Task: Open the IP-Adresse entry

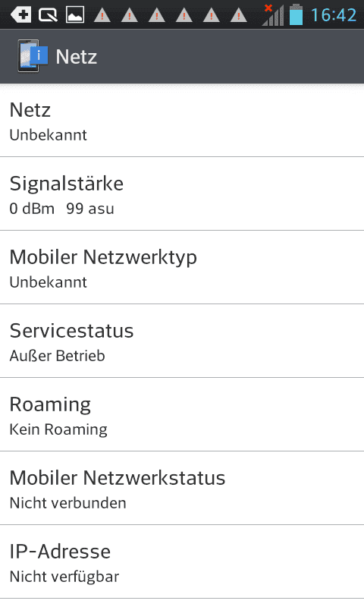Action: coord(182,562)
